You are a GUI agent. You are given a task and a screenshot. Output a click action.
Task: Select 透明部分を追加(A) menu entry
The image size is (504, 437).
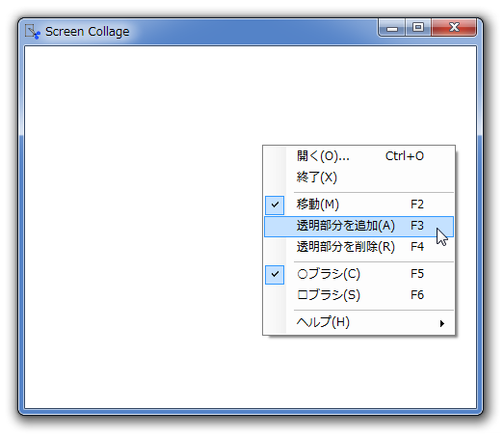click(358, 227)
